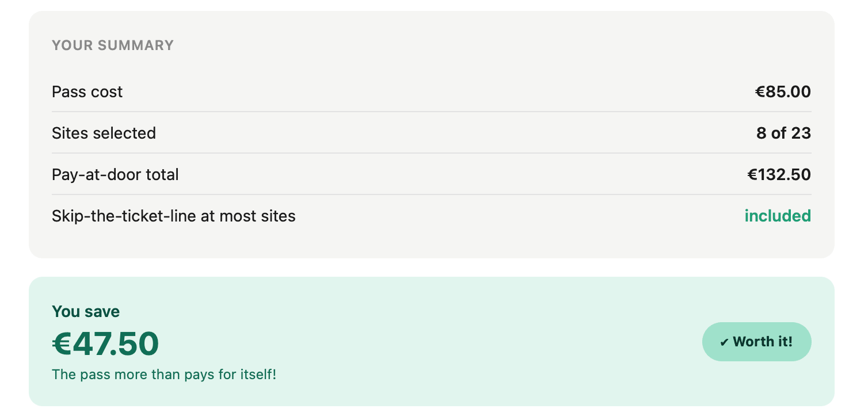Click the Pay-at-door total label

pyautogui.click(x=115, y=175)
